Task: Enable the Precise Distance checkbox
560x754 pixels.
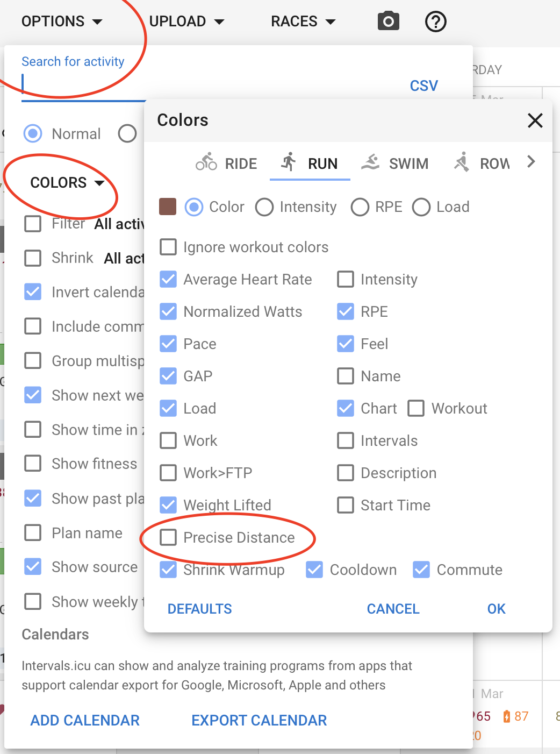Action: pos(168,537)
